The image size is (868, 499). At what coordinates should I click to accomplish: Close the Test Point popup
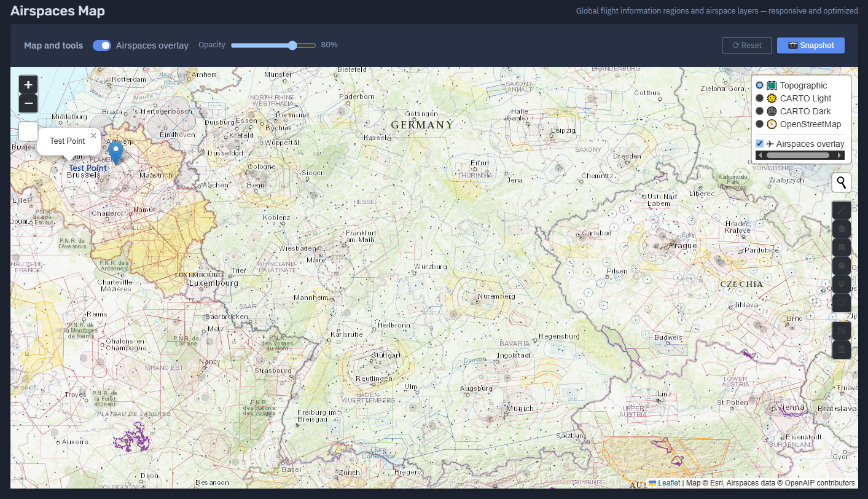(x=93, y=135)
